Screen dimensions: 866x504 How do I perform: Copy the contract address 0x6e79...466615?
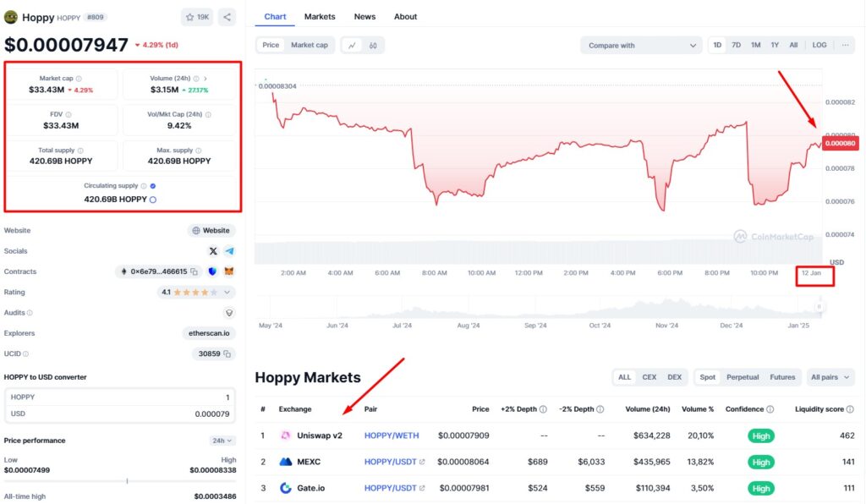coord(194,271)
